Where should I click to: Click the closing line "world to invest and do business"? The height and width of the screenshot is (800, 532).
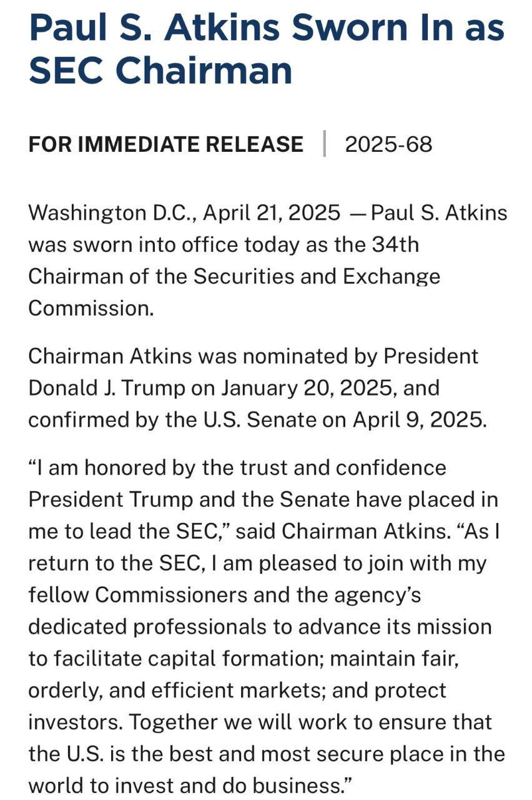coord(191,785)
